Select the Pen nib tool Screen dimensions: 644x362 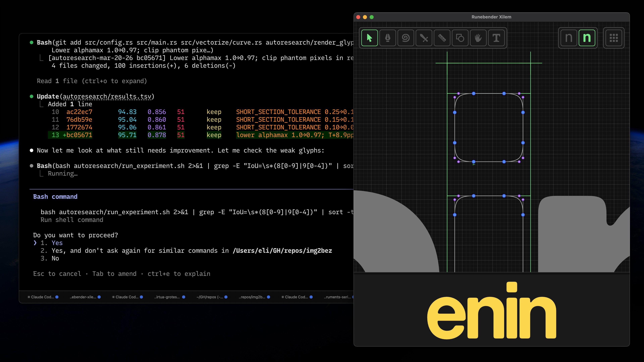pos(388,38)
